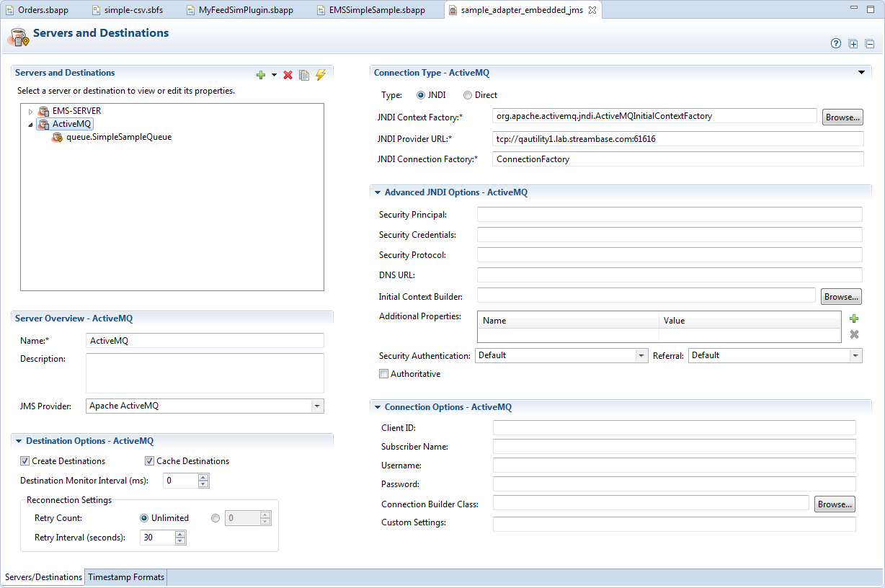
Task: Expand the EMS-SERVER tree node
Action: point(31,112)
